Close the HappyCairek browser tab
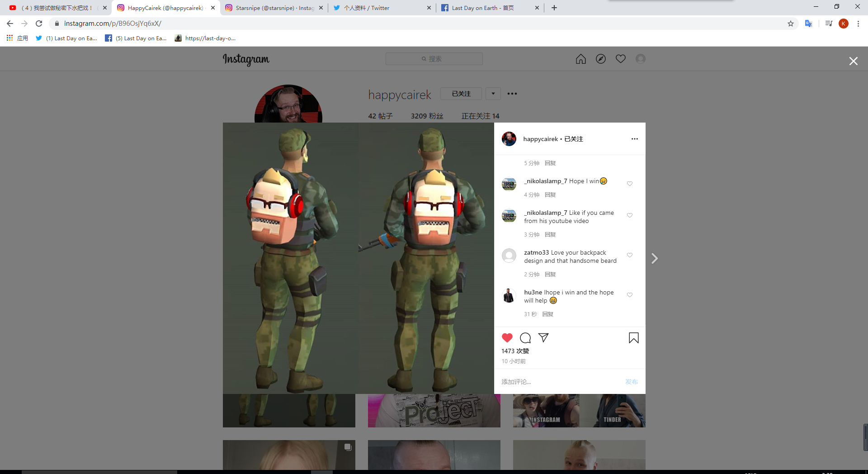The image size is (868, 474). (x=213, y=8)
